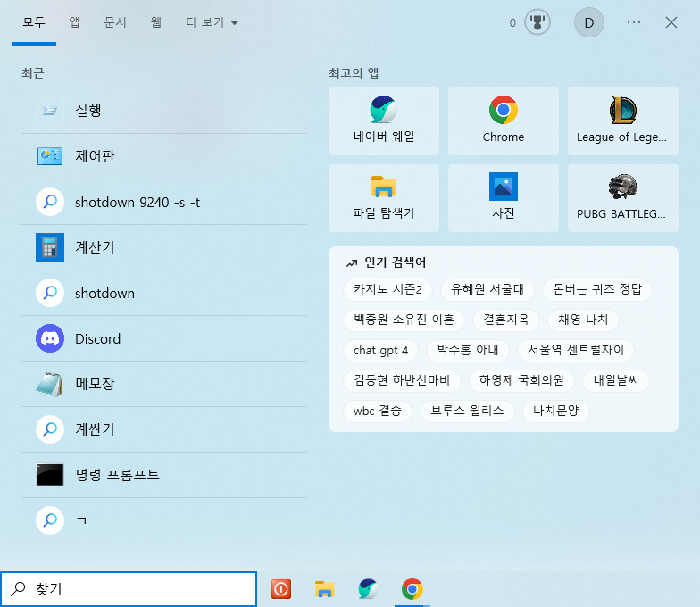
Task: Open Naver Whale on taskbar
Action: pyautogui.click(x=368, y=589)
